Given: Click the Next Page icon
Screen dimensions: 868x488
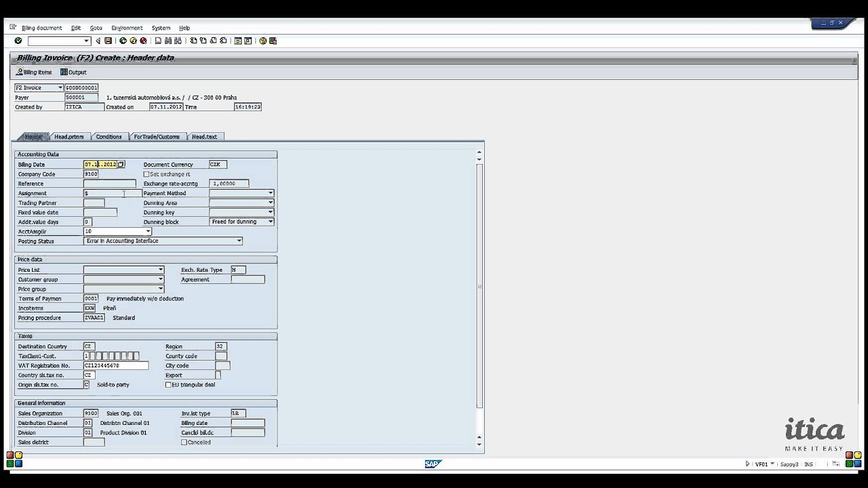Looking at the screenshot, I should tap(214, 41).
